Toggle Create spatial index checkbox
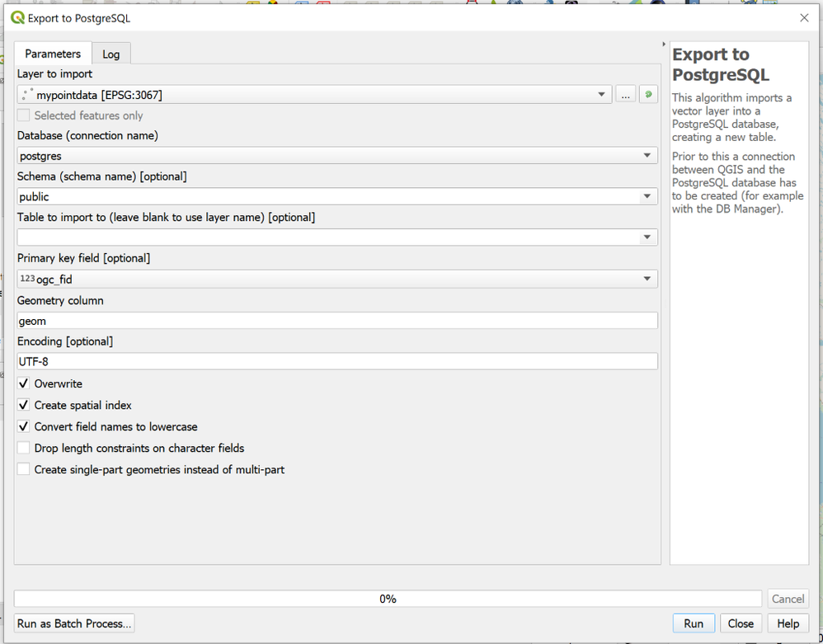Viewport: 823px width, 644px height. point(24,405)
